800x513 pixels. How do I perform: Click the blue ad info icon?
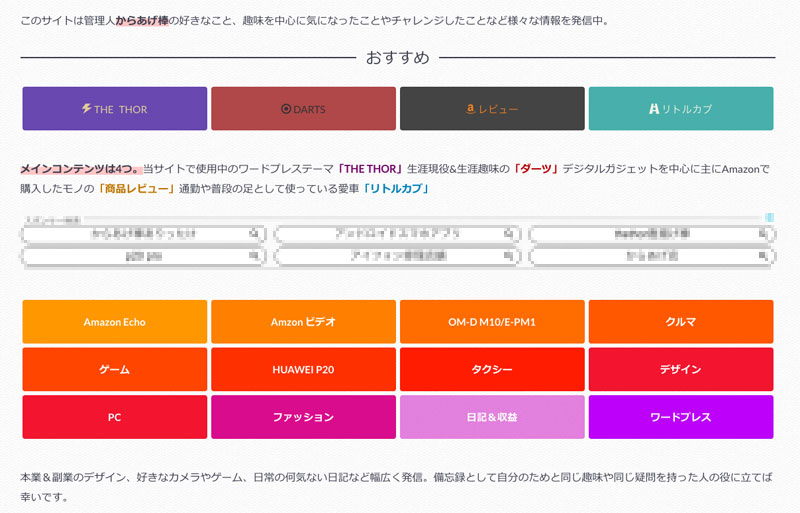769,217
